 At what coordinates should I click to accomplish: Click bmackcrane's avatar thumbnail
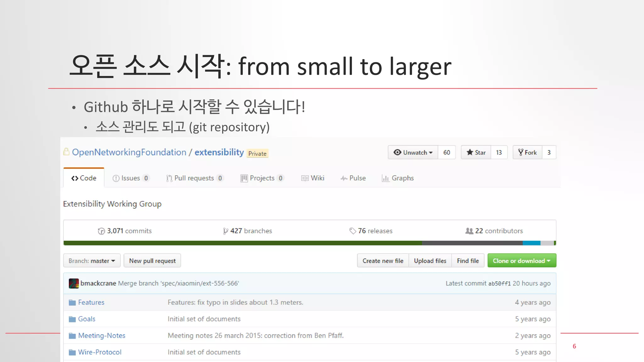tap(74, 283)
